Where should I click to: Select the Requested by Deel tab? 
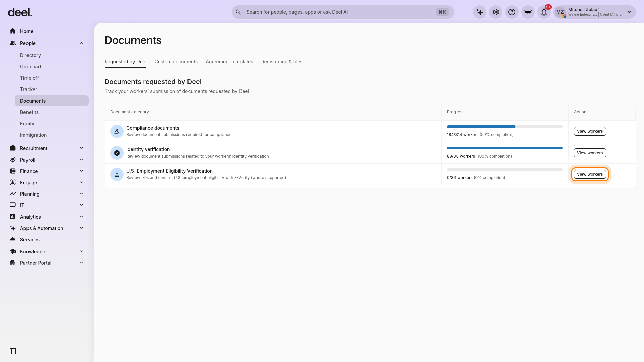coord(125,62)
